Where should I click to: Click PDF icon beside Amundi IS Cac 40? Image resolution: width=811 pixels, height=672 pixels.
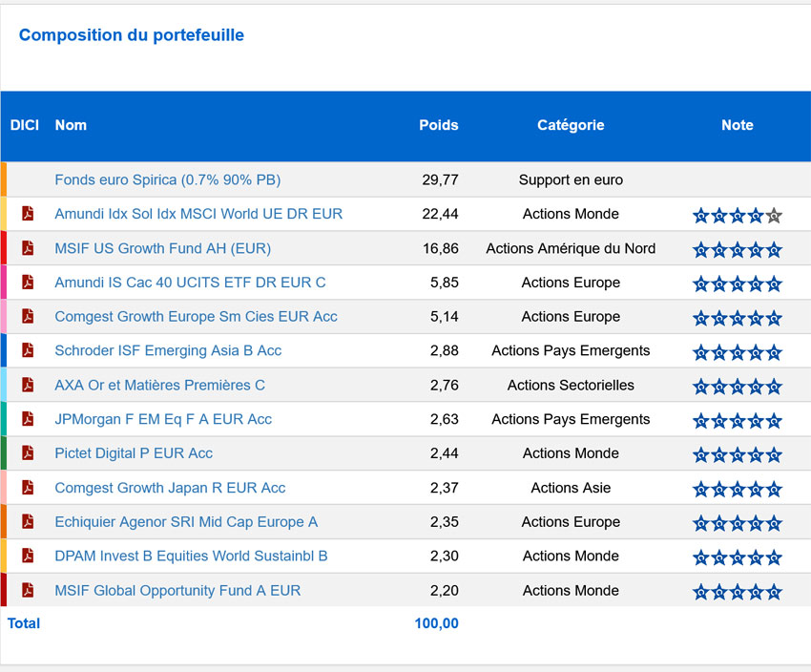(x=28, y=283)
